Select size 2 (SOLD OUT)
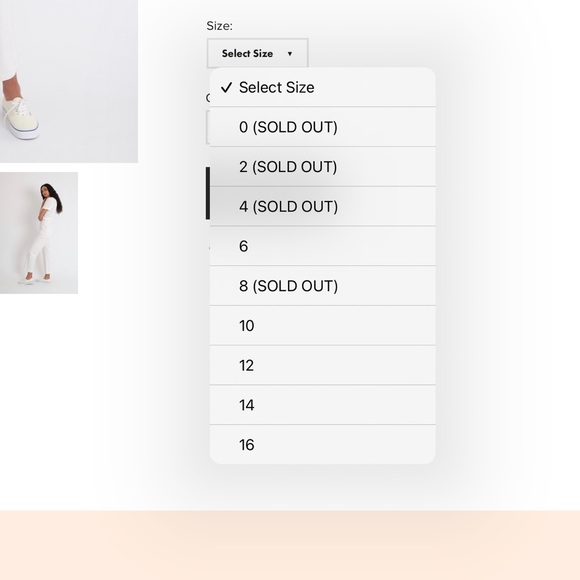580x580 pixels. click(323, 167)
